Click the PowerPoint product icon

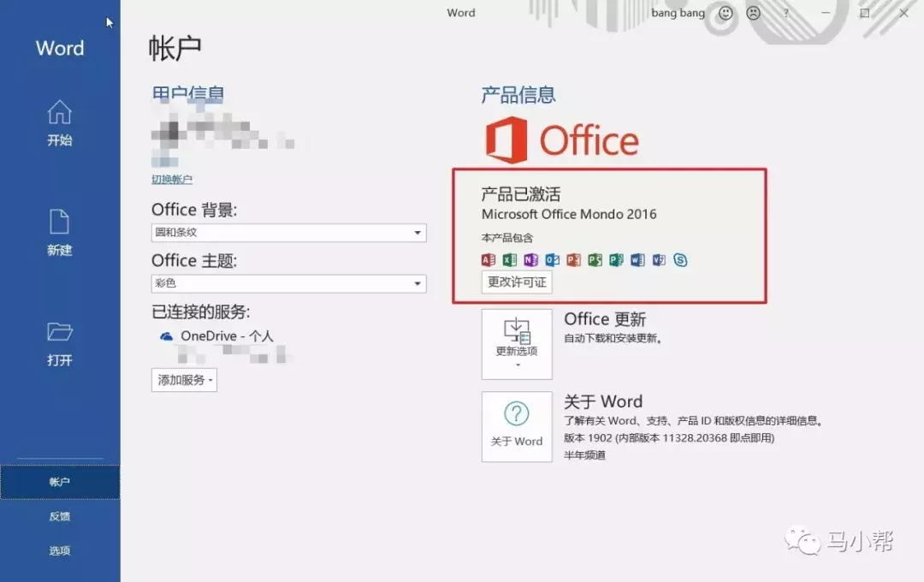(x=573, y=259)
